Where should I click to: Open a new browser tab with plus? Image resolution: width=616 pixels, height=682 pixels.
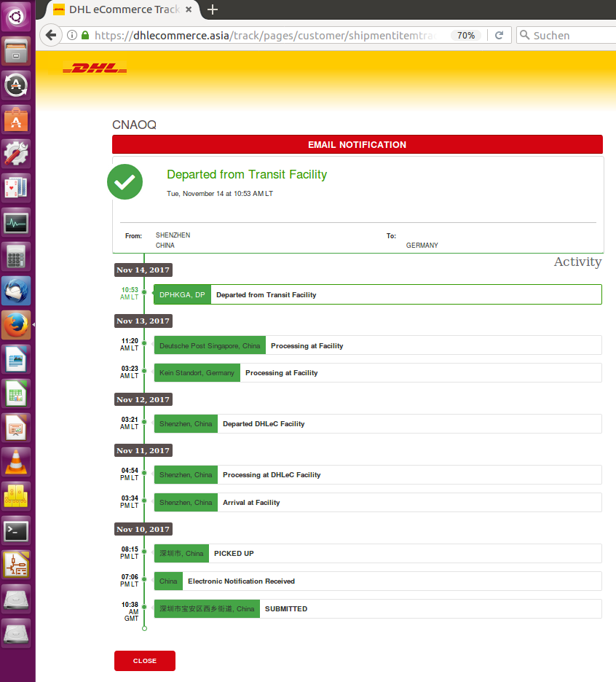(212, 9)
